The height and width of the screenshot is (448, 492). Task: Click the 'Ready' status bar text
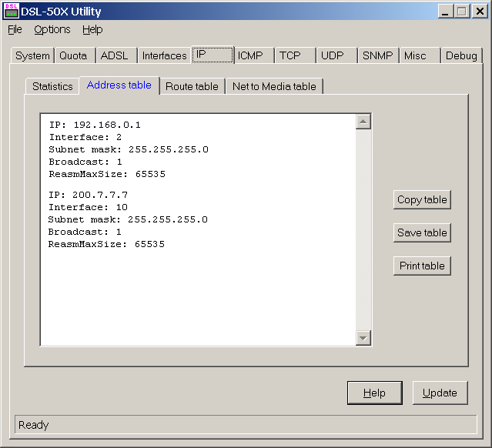coord(33,425)
